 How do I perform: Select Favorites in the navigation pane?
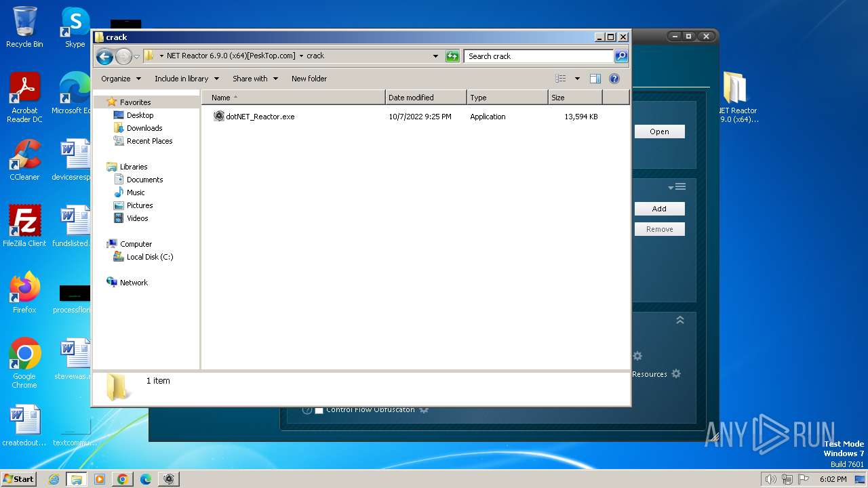pos(135,102)
